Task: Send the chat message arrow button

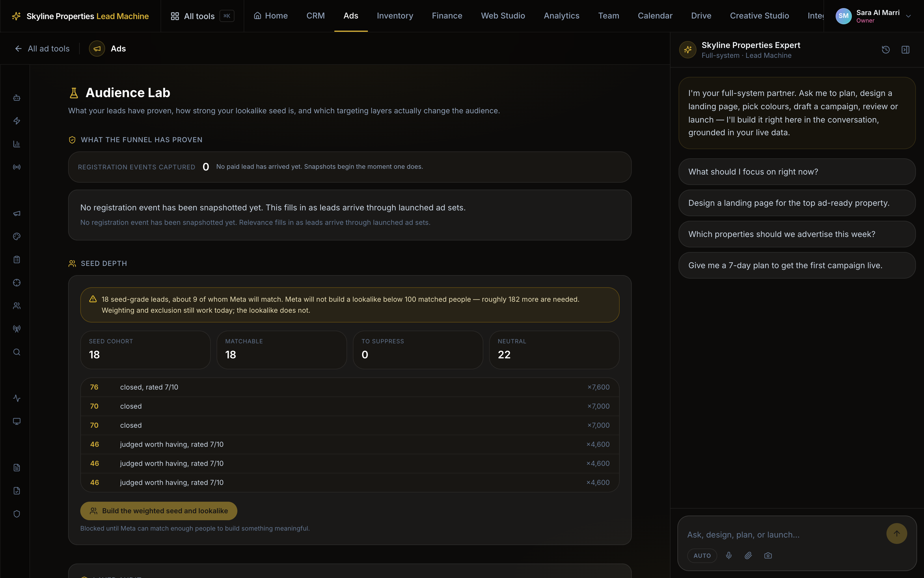Action: pos(897,533)
